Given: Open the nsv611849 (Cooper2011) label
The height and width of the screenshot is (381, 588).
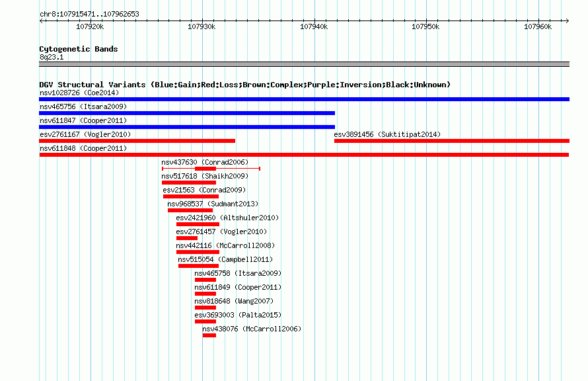Looking at the screenshot, I should 238,287.
